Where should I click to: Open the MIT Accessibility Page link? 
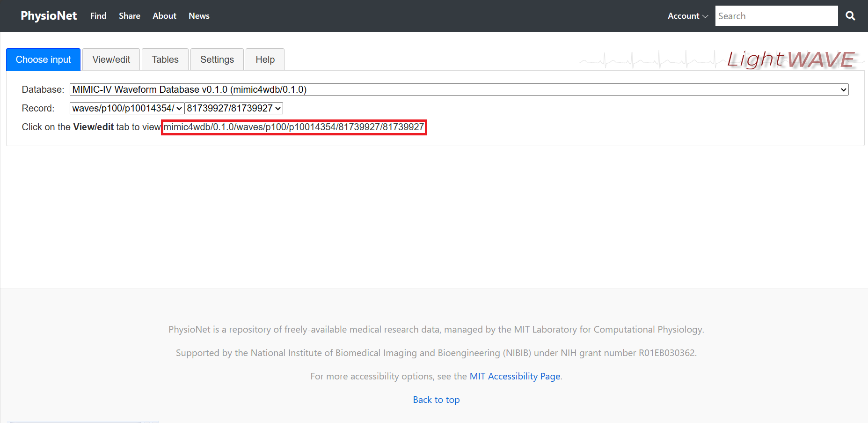[515, 376]
